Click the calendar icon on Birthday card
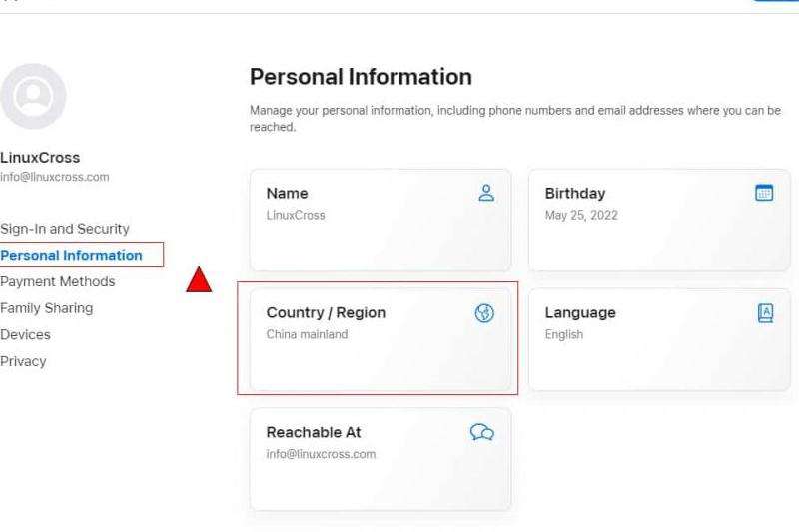 point(764,194)
